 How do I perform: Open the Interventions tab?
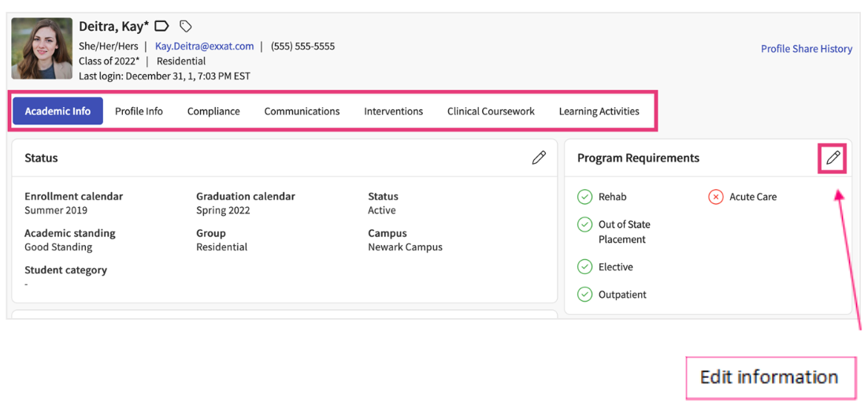[393, 111]
